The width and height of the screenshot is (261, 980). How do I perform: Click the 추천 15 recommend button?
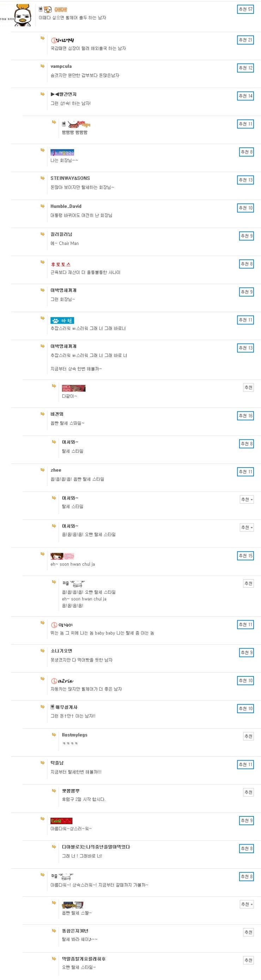coord(245,556)
